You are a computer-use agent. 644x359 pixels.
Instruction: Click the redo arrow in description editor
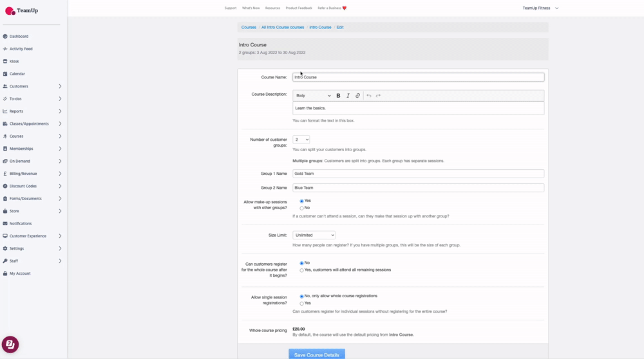click(x=378, y=96)
